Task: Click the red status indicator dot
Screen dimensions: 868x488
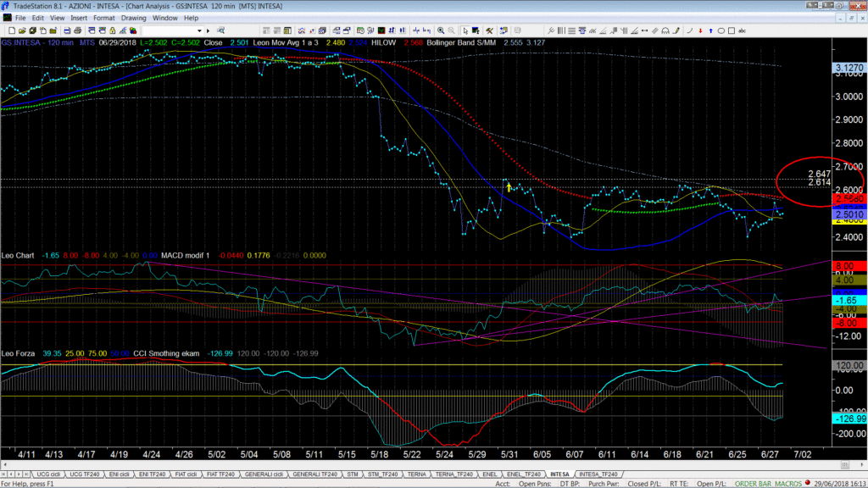Action: pos(808,483)
